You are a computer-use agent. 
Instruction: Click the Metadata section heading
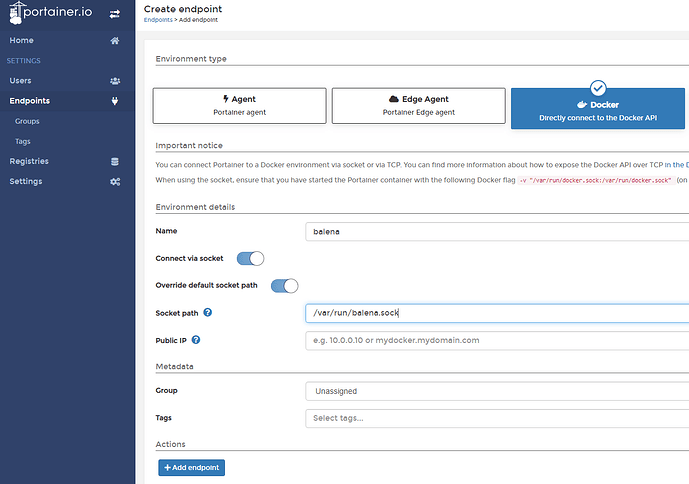(x=174, y=366)
